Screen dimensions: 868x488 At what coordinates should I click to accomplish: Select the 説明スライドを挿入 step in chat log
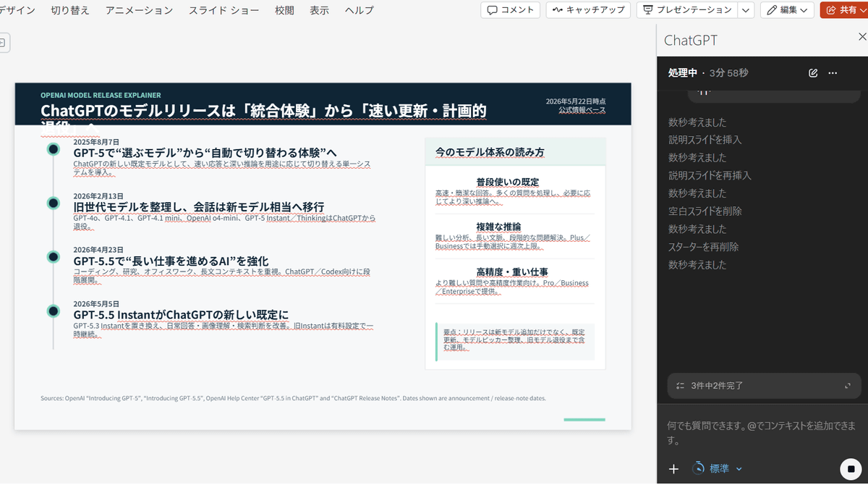click(x=705, y=140)
